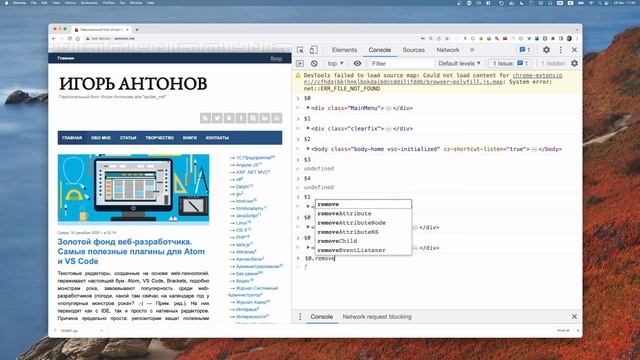Expand the div class clearfix node
640x360 pixels.
(x=308, y=128)
